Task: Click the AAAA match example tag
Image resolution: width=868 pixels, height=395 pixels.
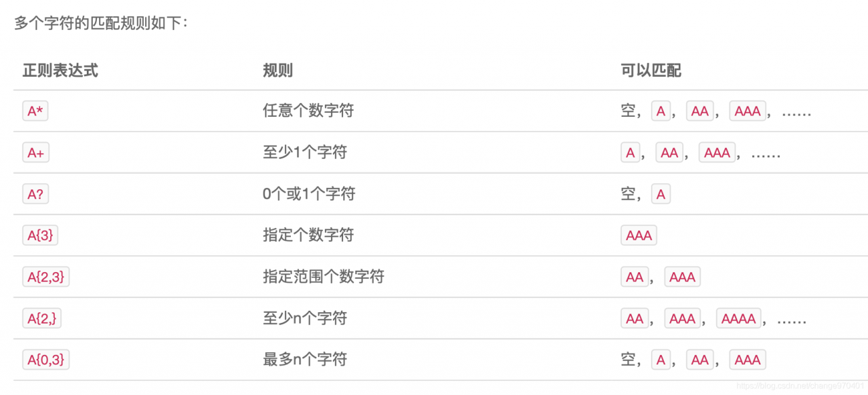Action: coord(739,318)
